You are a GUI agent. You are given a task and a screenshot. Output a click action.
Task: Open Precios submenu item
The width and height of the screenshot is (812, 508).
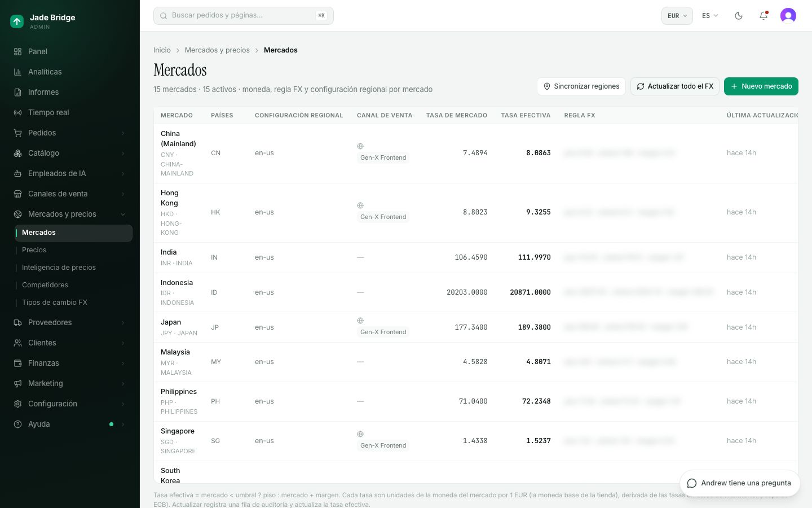tap(74, 250)
